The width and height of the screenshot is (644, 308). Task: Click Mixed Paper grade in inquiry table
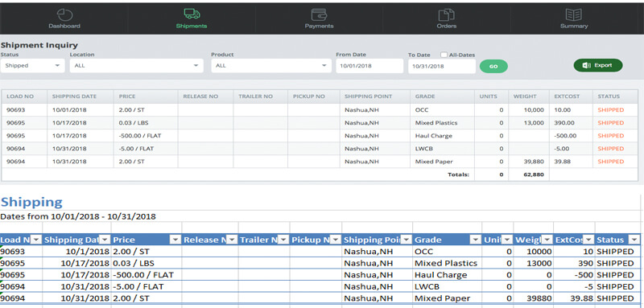tap(434, 162)
